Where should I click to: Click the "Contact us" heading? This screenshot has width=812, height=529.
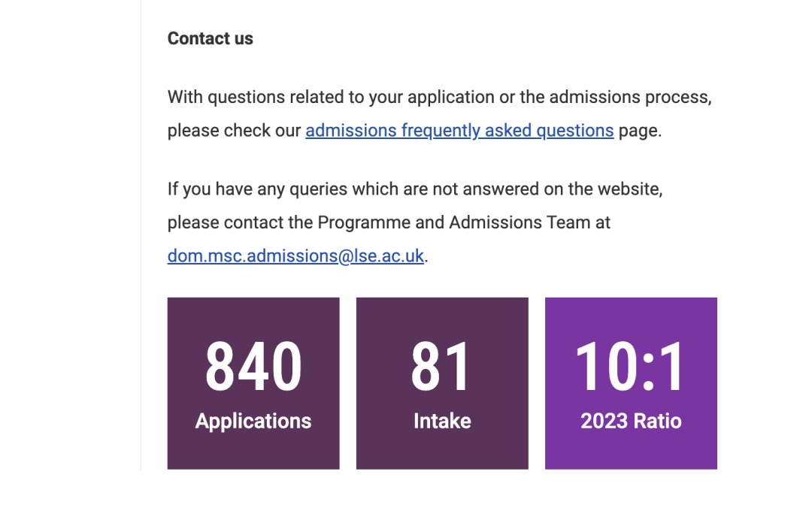click(x=211, y=39)
